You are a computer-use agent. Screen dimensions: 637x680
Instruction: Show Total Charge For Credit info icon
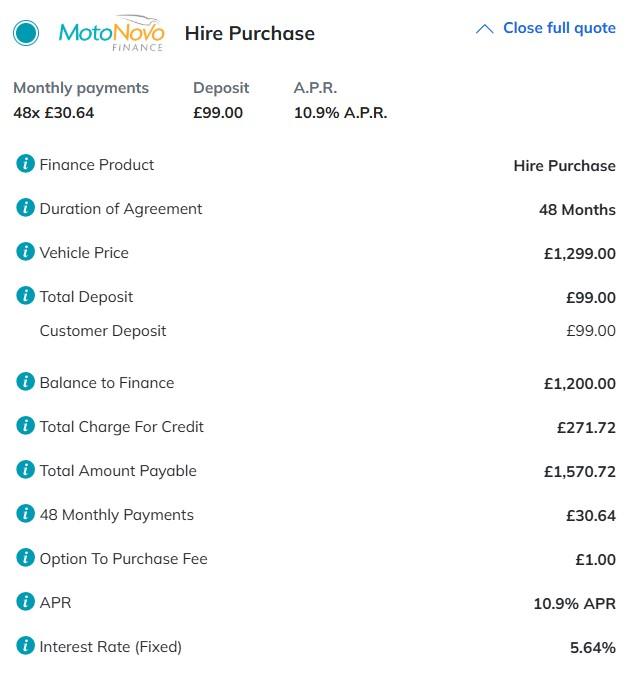[25, 426]
